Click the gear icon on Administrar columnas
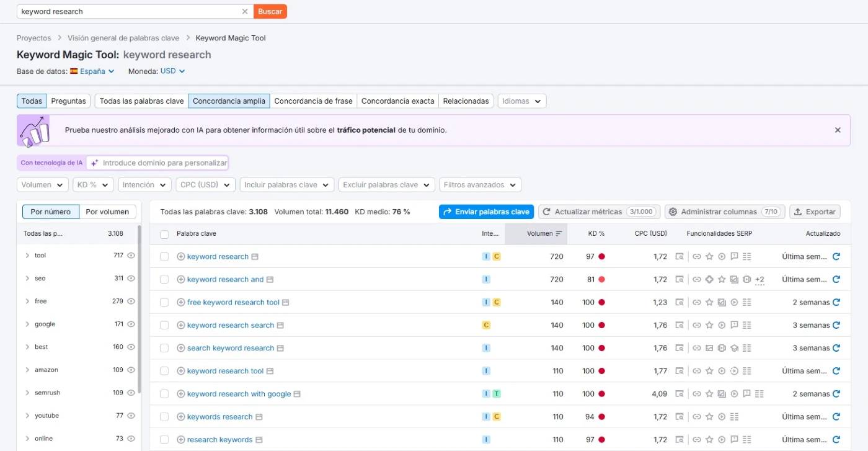This screenshot has height=451, width=868. pyautogui.click(x=672, y=212)
